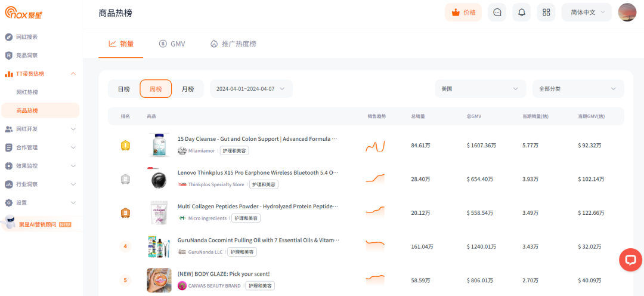The image size is (644, 296).
Task: Expand the 合作管理 sidebar section
Action: 73,147
